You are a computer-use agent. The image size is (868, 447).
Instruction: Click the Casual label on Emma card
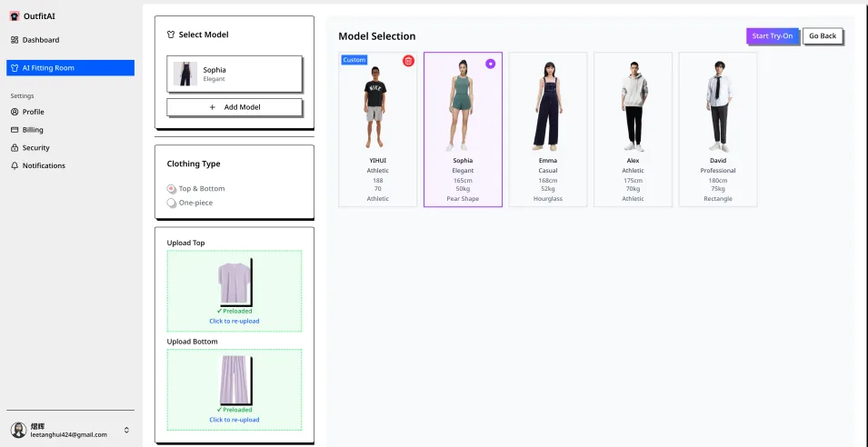click(x=548, y=171)
